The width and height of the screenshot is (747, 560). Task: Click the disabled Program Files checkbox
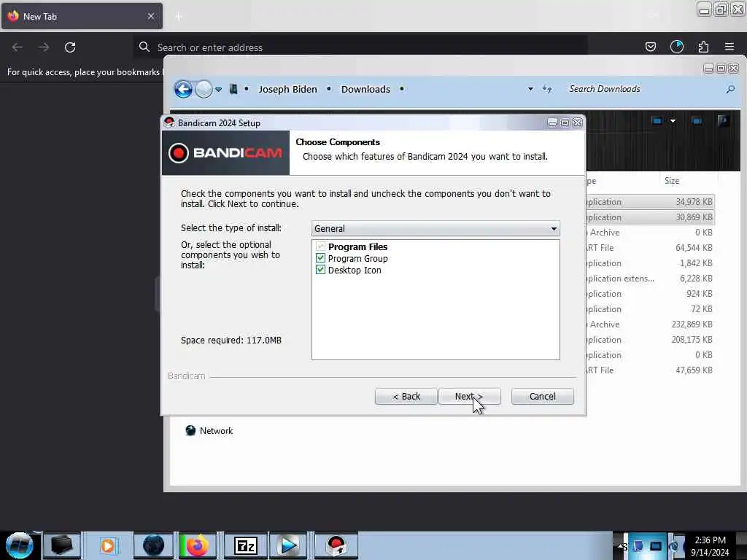(x=321, y=246)
